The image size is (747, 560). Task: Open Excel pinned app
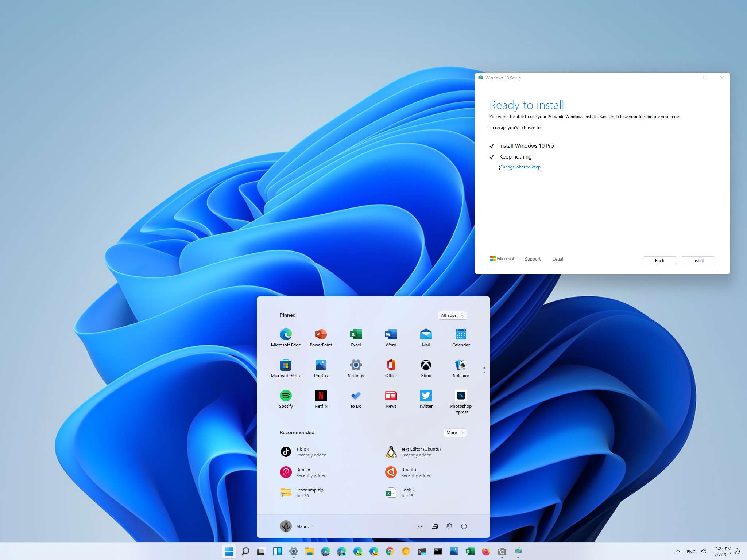point(356,338)
